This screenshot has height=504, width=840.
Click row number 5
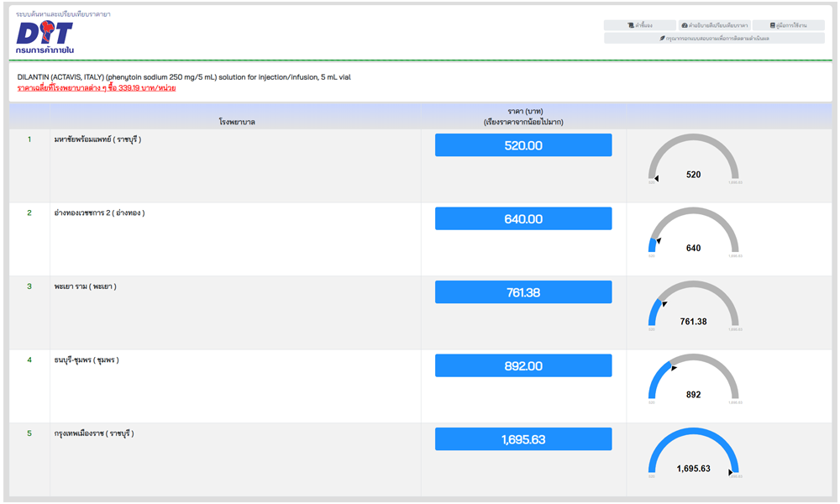[29, 433]
